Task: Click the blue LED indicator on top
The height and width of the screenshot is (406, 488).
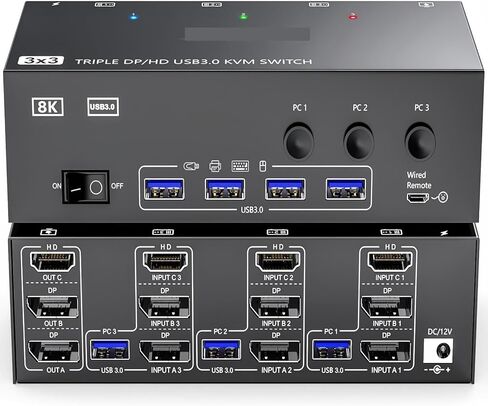Action: (x=134, y=17)
